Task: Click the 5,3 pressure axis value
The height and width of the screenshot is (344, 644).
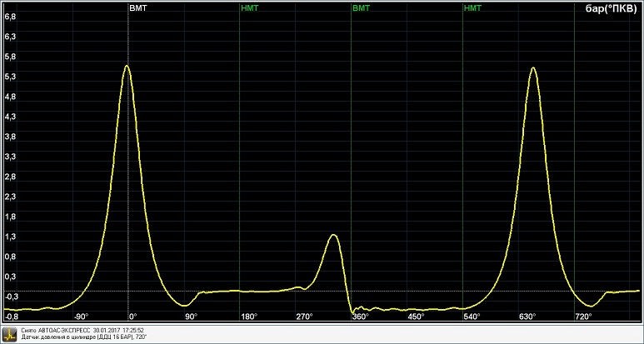Action: pyautogui.click(x=10, y=77)
